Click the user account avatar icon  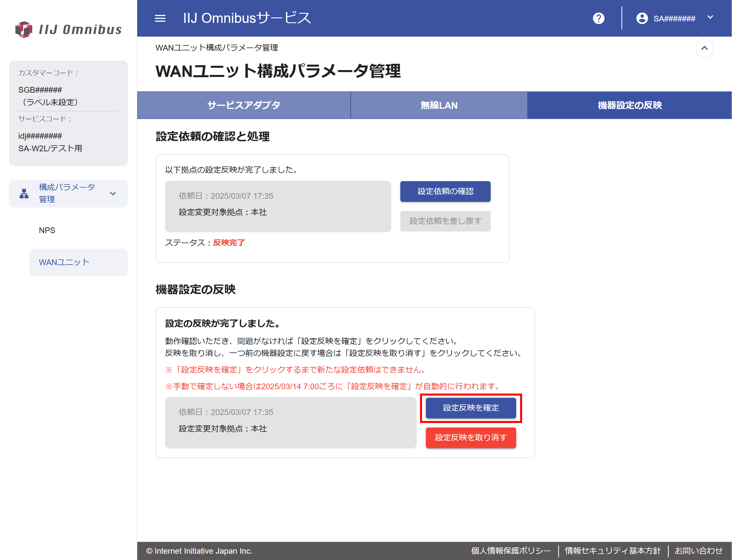click(x=642, y=18)
